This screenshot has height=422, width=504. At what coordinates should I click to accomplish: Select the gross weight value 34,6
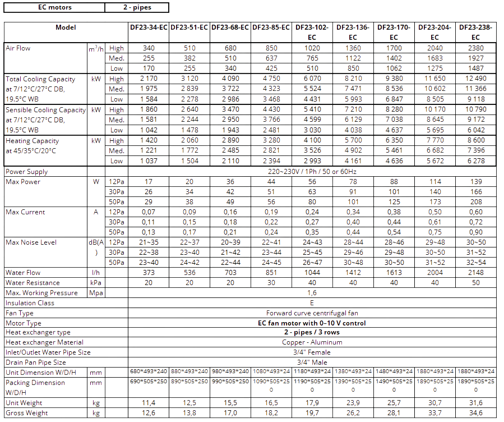476,413
